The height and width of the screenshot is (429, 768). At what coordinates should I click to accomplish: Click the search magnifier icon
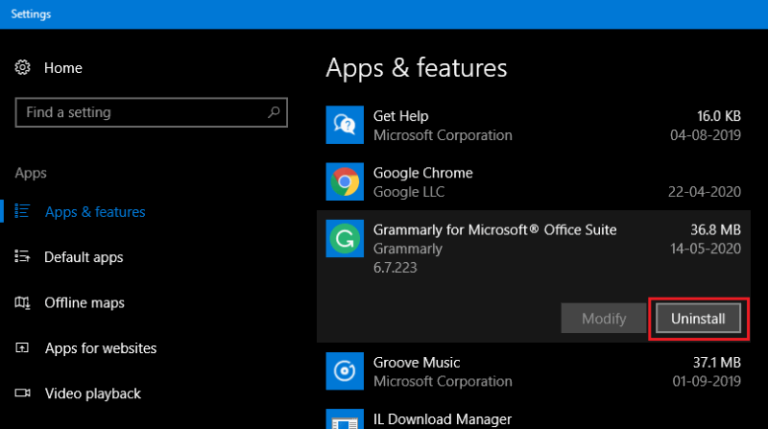coord(273,112)
